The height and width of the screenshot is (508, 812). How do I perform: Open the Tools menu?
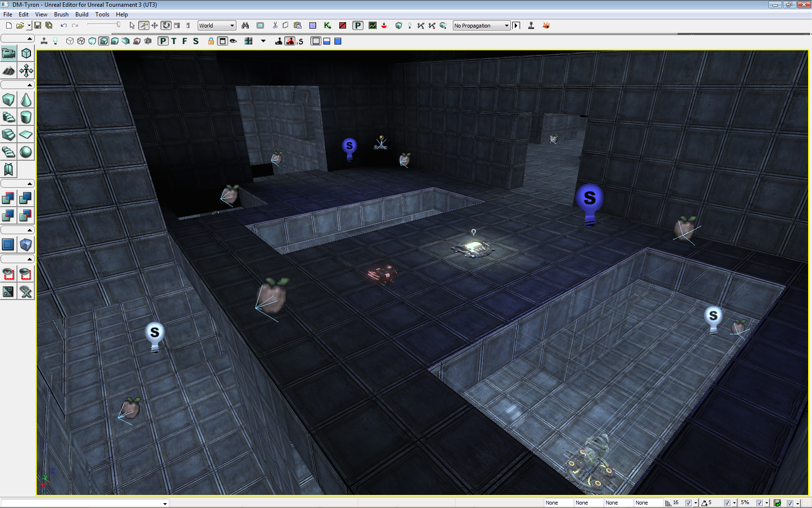pyautogui.click(x=102, y=15)
